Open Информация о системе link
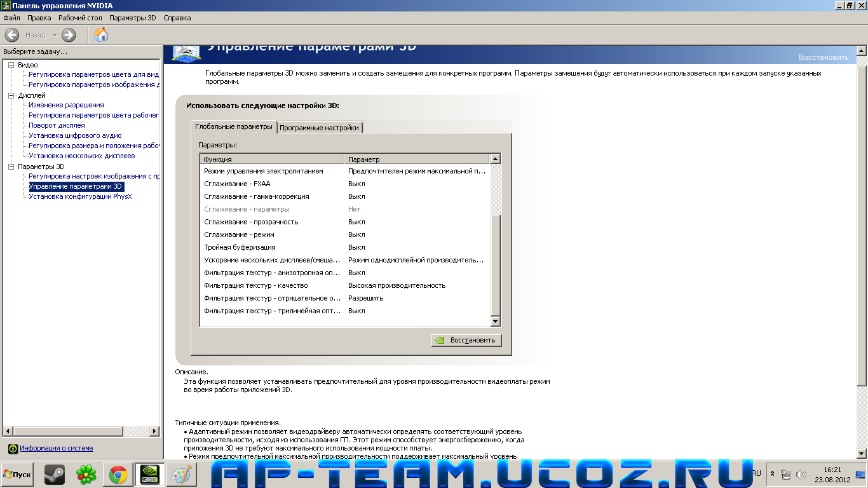The width and height of the screenshot is (868, 488). pyautogui.click(x=56, y=448)
